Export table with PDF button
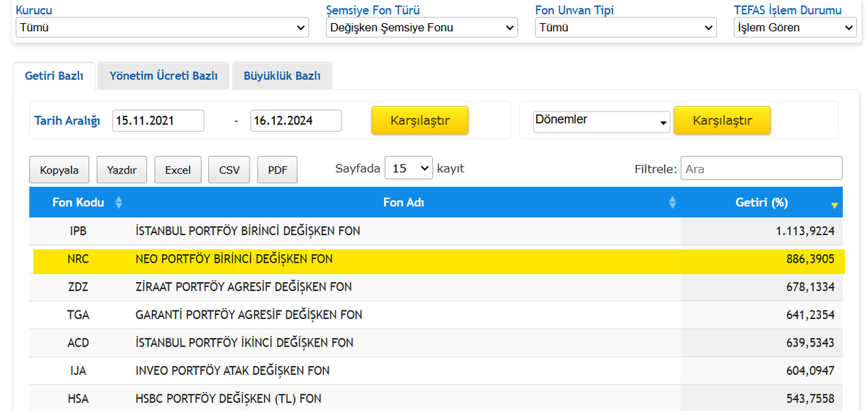The height and width of the screenshot is (411, 868). (278, 170)
